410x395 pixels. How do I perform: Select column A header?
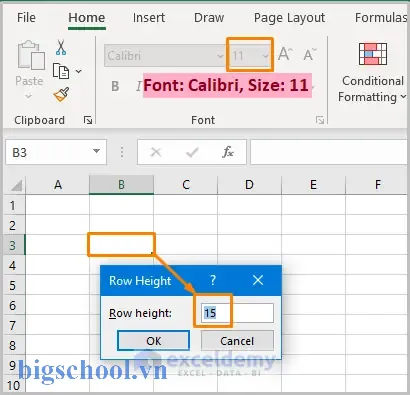pyautogui.click(x=58, y=185)
